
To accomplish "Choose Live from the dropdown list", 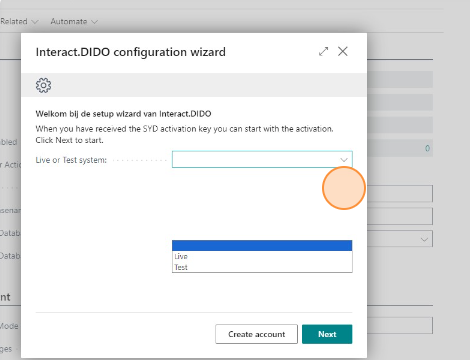I will point(262,256).
